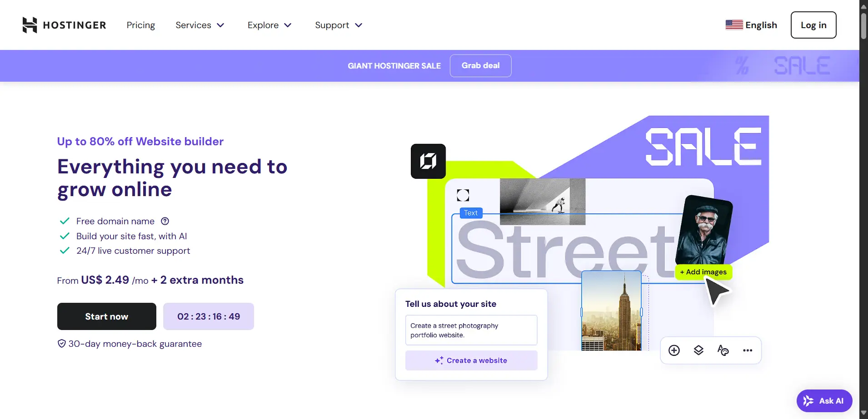Screen dimensions: 868x419
Task: Click the old man portrait thumbnail
Action: pyautogui.click(x=704, y=230)
